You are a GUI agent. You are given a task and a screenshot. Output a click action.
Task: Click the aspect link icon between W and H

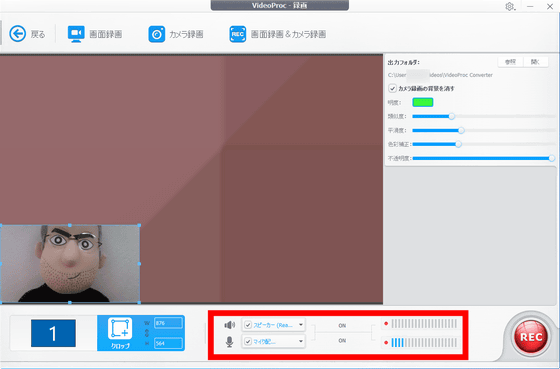click(147, 333)
